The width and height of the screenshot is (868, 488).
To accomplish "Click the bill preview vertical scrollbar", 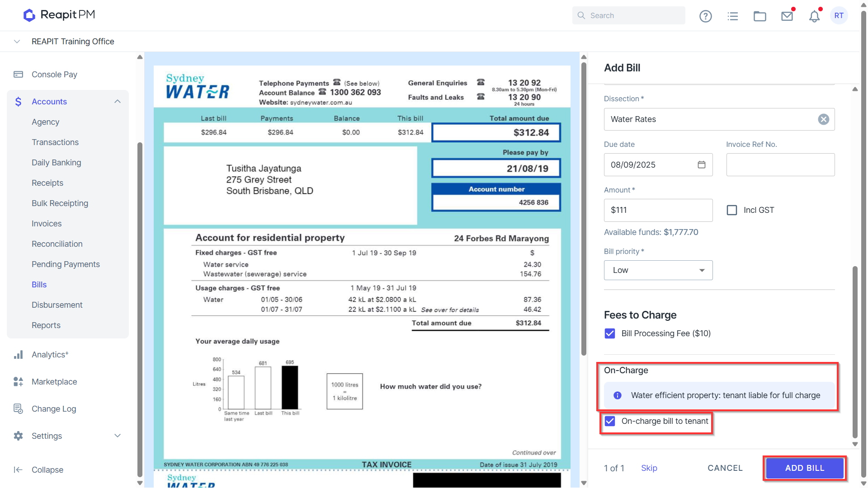I will pyautogui.click(x=584, y=209).
